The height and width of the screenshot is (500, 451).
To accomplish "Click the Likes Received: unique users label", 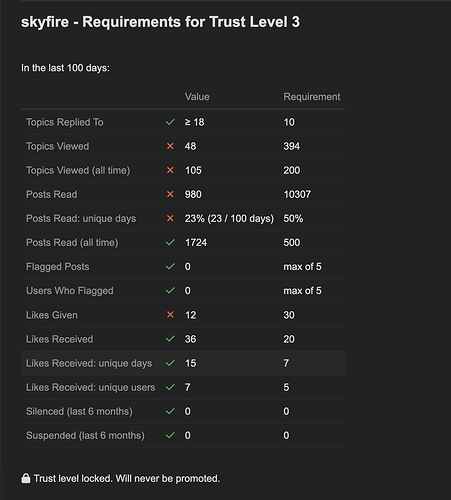I will (x=91, y=387).
